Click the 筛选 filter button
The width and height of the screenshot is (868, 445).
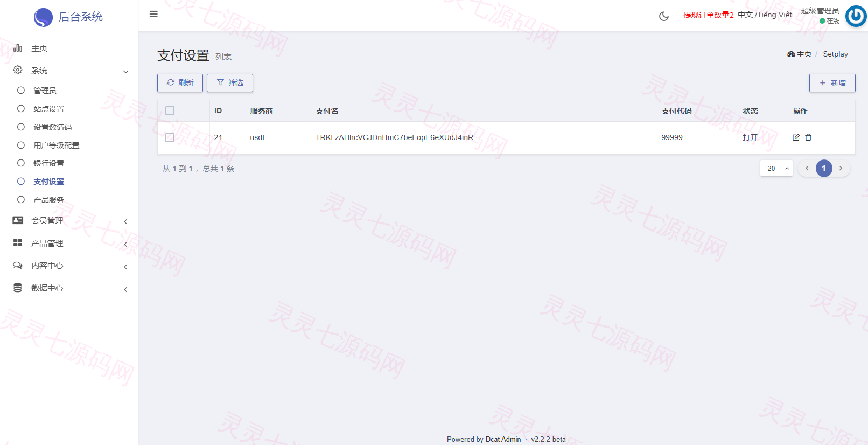[x=230, y=83]
